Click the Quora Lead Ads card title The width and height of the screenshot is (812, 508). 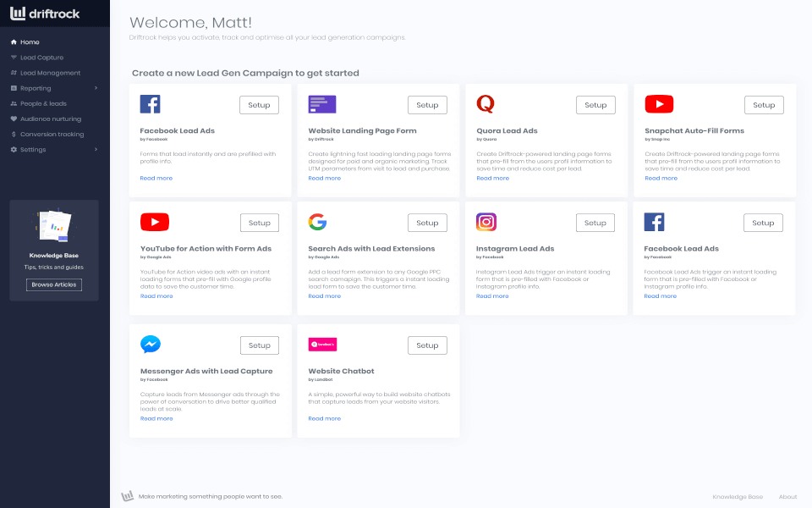507,130
